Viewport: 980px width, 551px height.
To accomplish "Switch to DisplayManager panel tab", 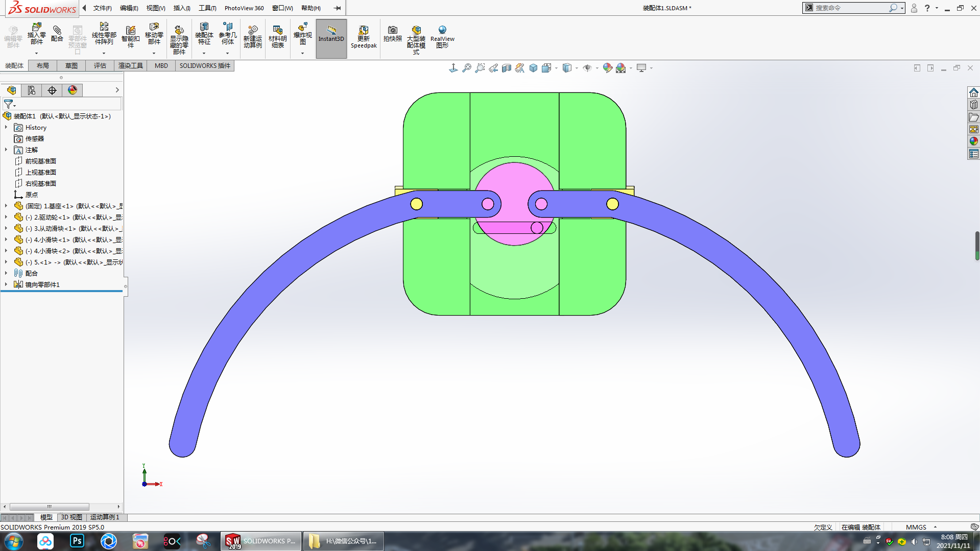I will click(x=73, y=90).
